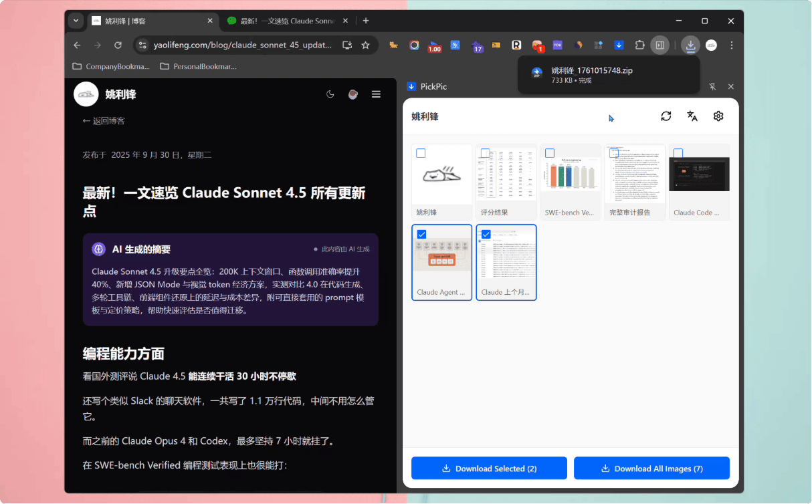Open the blog hamburger menu
Viewport: 812px width, 504px height.
[376, 94]
